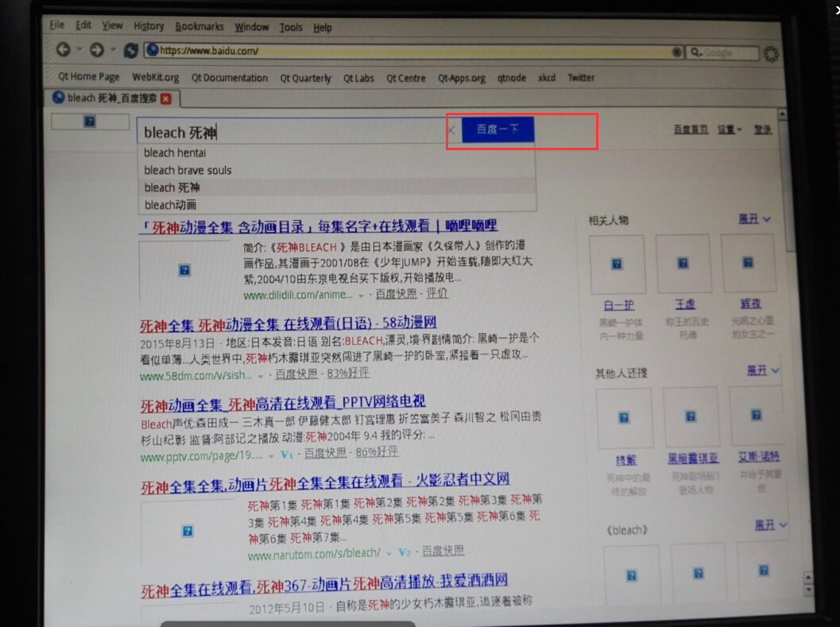Open the 我爱洒洒网 死神367 result

coord(325,585)
